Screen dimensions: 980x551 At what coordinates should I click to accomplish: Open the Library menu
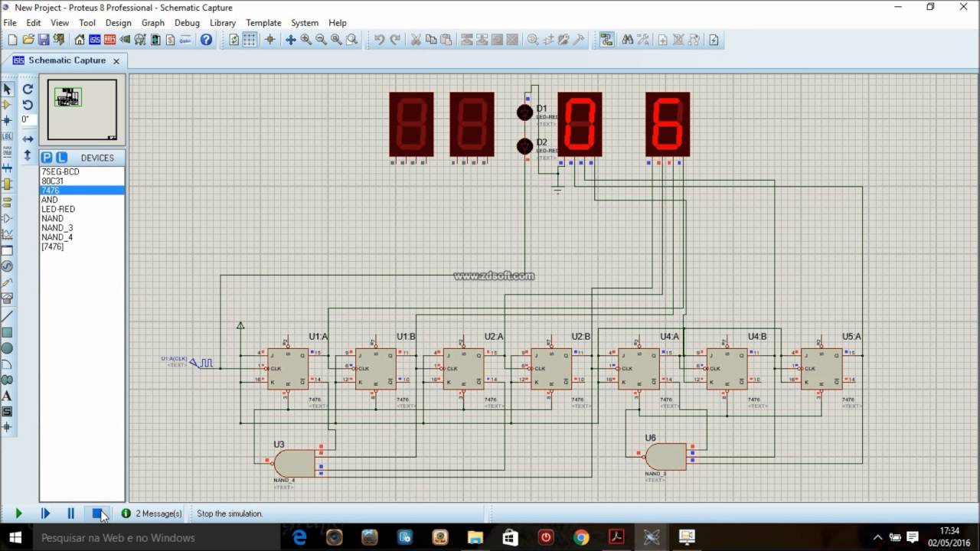tap(223, 23)
